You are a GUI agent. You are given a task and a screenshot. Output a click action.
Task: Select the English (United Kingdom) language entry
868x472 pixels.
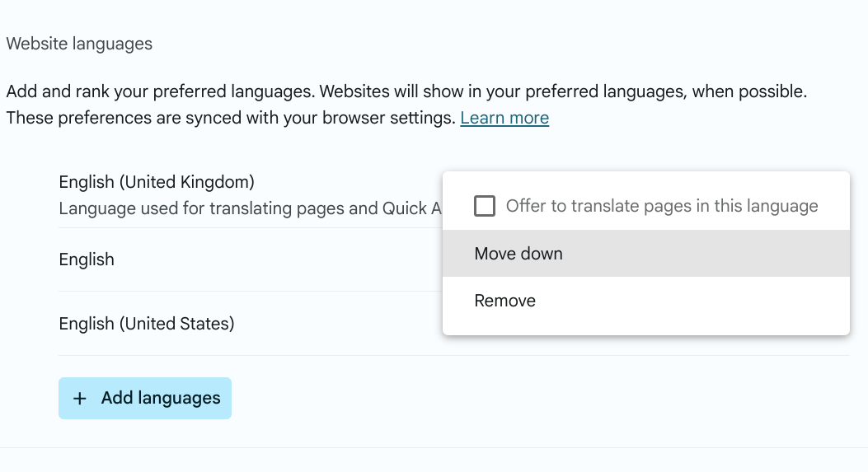(157, 181)
